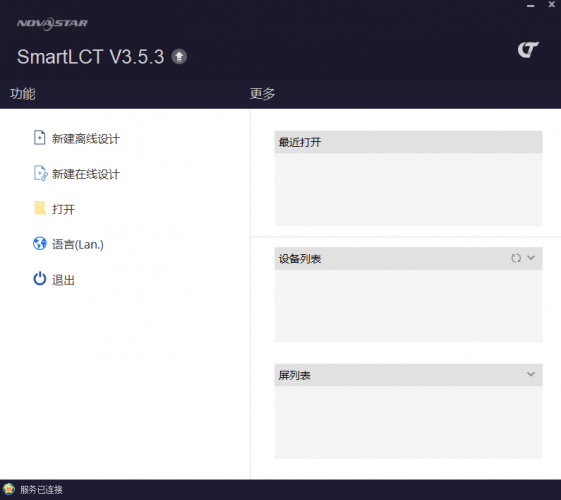Click the NovaStar logo
The height and width of the screenshot is (500, 561).
[52, 24]
